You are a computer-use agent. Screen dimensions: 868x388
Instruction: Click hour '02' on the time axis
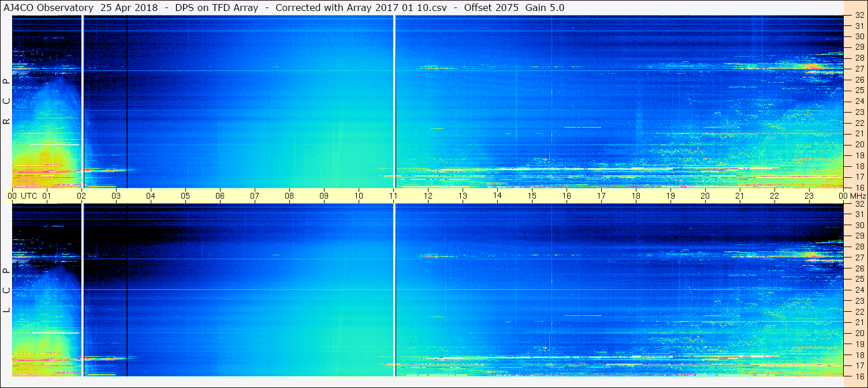[x=81, y=196]
